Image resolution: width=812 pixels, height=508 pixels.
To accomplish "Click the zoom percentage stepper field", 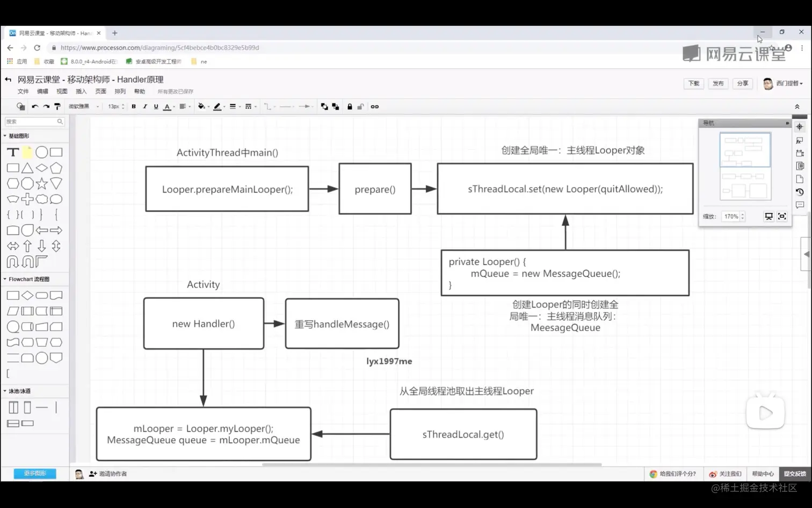I will (x=733, y=217).
